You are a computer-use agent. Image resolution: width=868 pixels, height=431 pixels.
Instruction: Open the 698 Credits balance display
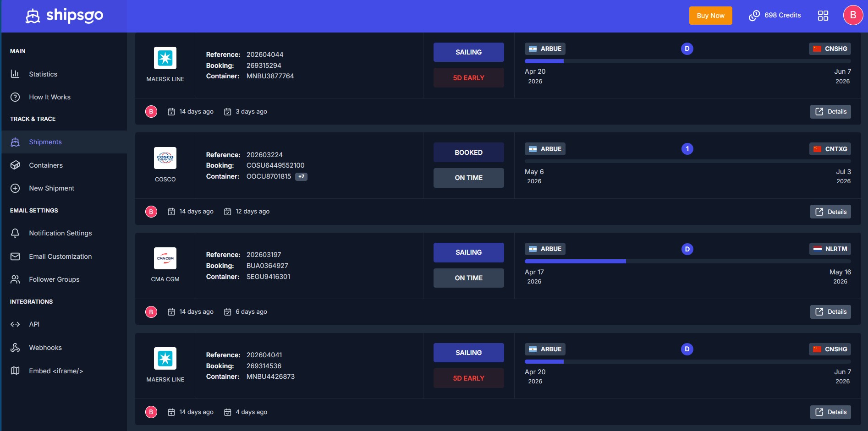775,15
